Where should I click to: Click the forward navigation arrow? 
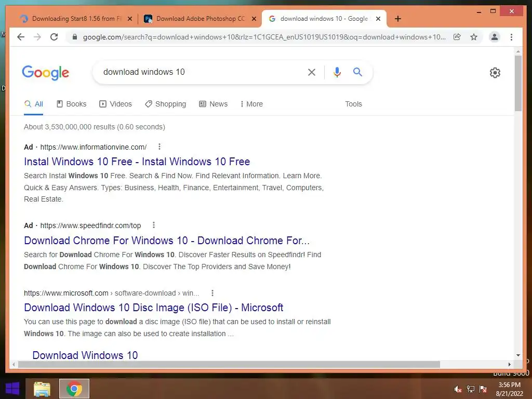37,37
